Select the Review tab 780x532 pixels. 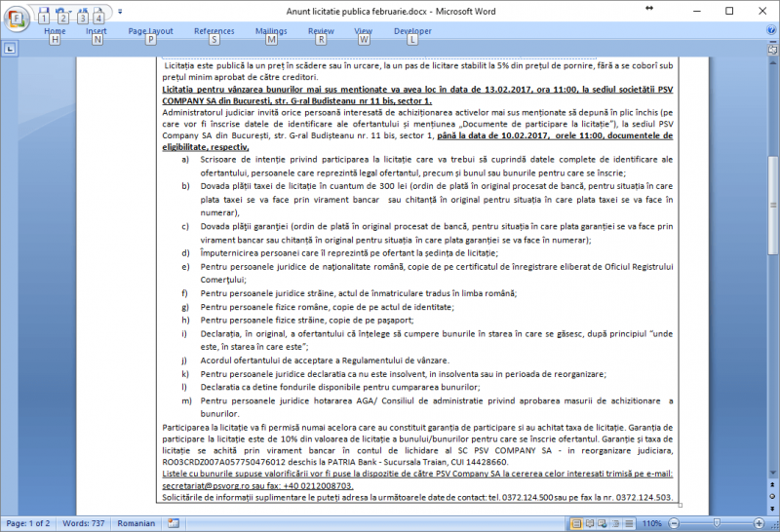pyautogui.click(x=321, y=31)
